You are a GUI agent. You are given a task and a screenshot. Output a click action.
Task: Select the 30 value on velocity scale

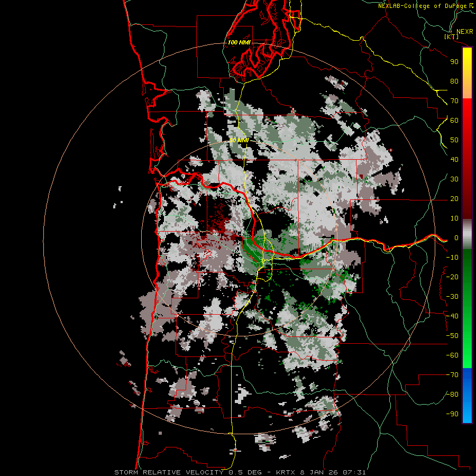tap(454, 179)
